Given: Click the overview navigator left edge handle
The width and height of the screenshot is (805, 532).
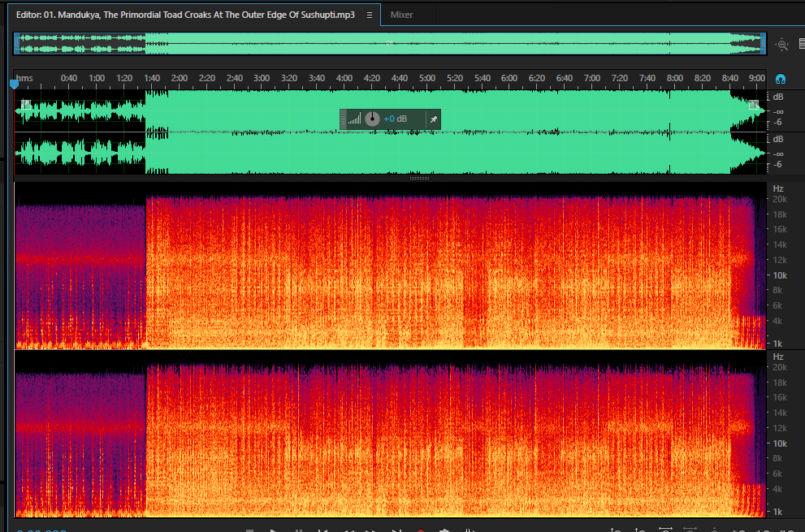Looking at the screenshot, I should point(16,44).
